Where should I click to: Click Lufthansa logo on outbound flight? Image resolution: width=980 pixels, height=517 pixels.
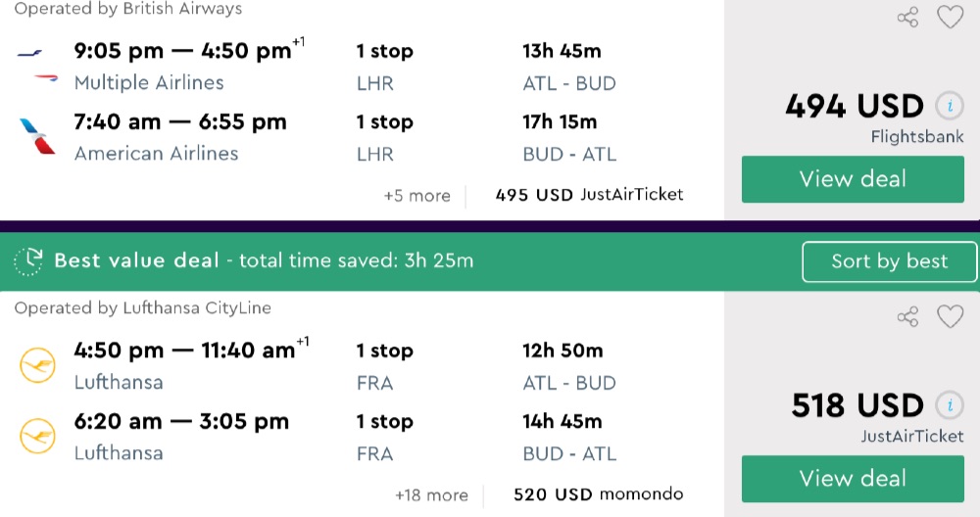pos(38,365)
